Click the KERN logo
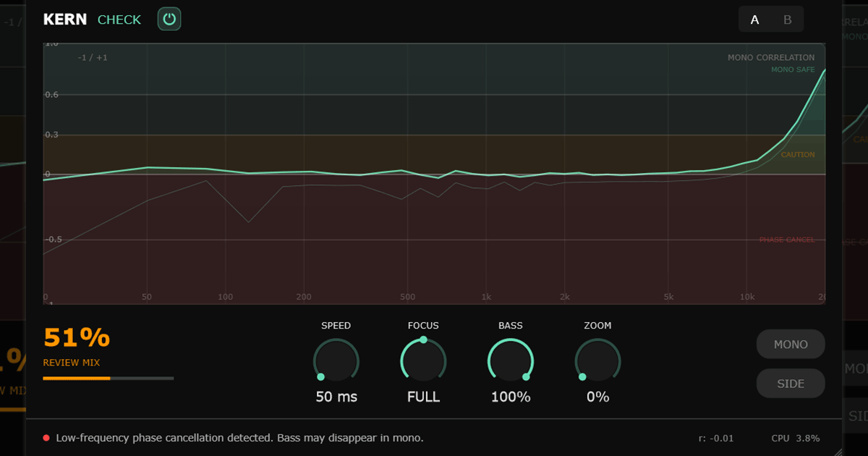The width and height of the screenshot is (868, 456). pyautogui.click(x=65, y=20)
